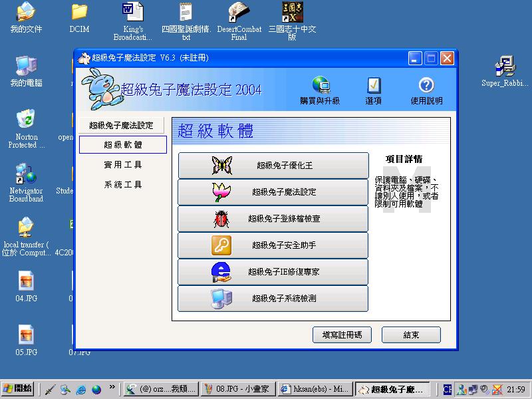Viewport: 532px width, 399px height.
Task: Click the 超級兔子魔... taskbar button
Action: click(x=393, y=389)
